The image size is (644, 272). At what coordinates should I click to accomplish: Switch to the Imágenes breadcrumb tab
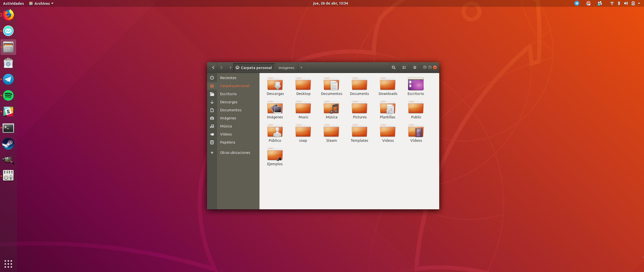286,68
